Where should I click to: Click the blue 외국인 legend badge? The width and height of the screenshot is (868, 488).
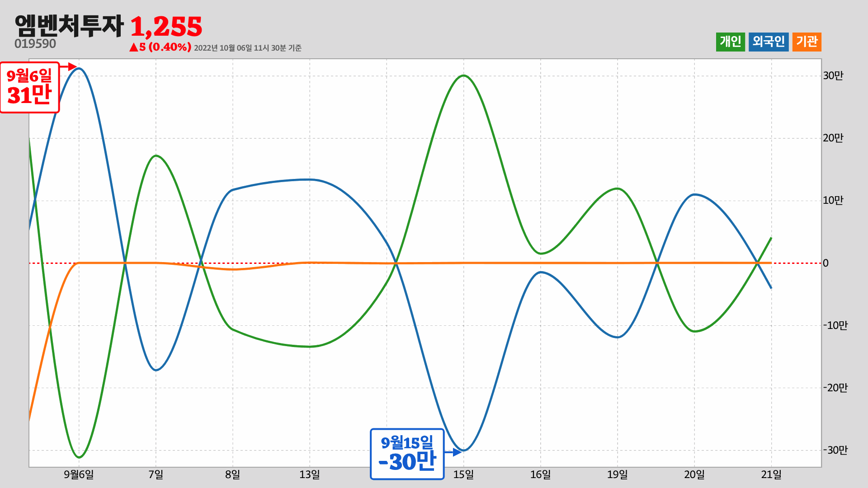(x=769, y=42)
